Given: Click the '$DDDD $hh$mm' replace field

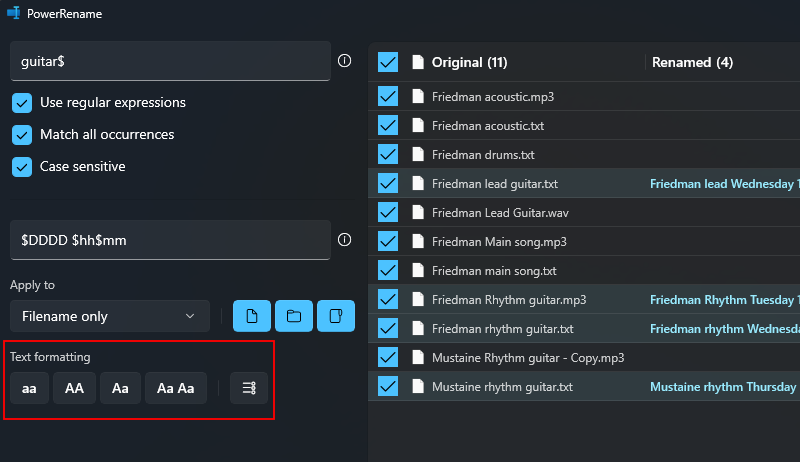Looking at the screenshot, I should pos(170,240).
